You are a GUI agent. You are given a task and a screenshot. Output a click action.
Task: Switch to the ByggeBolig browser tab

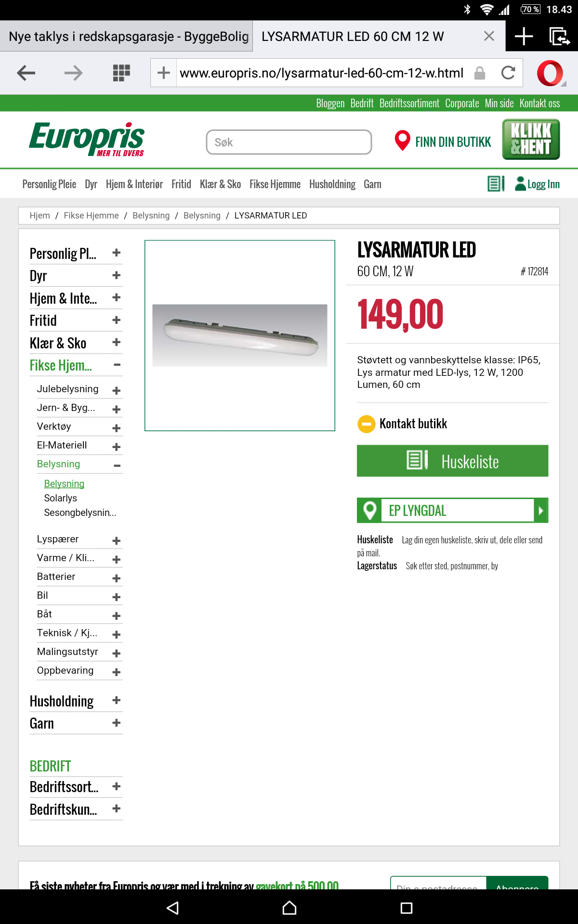(x=128, y=37)
